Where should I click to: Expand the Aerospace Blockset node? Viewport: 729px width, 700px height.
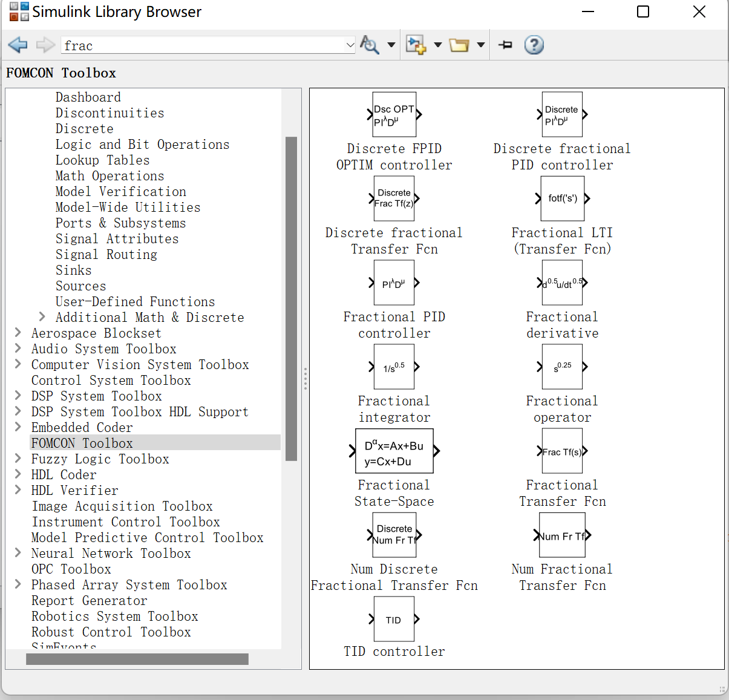pos(18,332)
